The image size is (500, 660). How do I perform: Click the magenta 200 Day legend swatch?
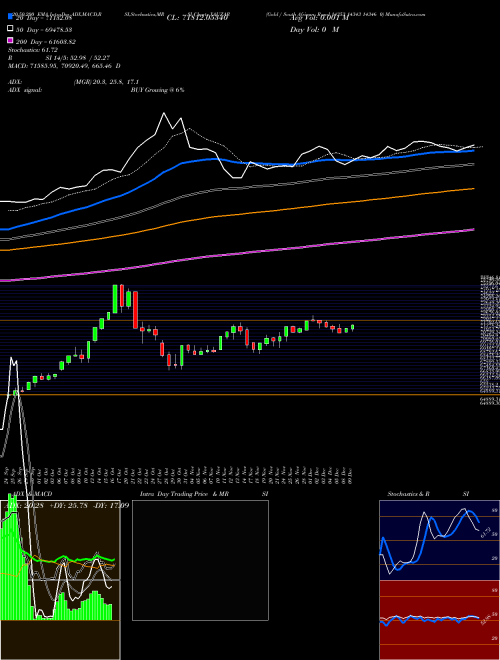click(x=10, y=40)
